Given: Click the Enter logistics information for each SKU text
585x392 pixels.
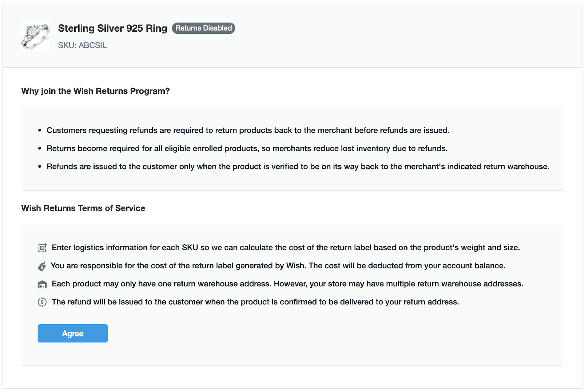Looking at the screenshot, I should tap(286, 248).
